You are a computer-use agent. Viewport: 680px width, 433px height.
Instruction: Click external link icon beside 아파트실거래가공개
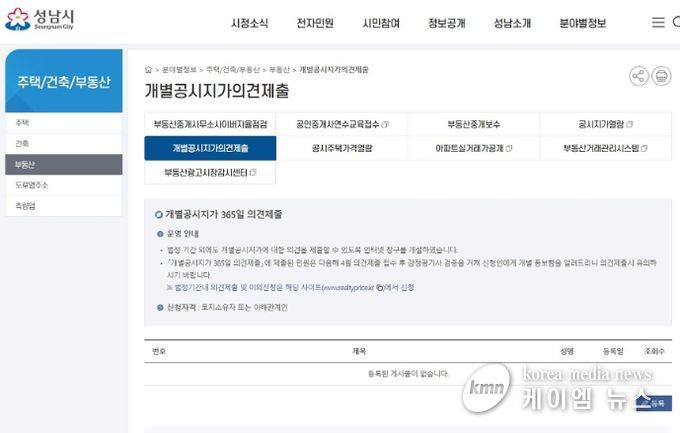coord(509,148)
